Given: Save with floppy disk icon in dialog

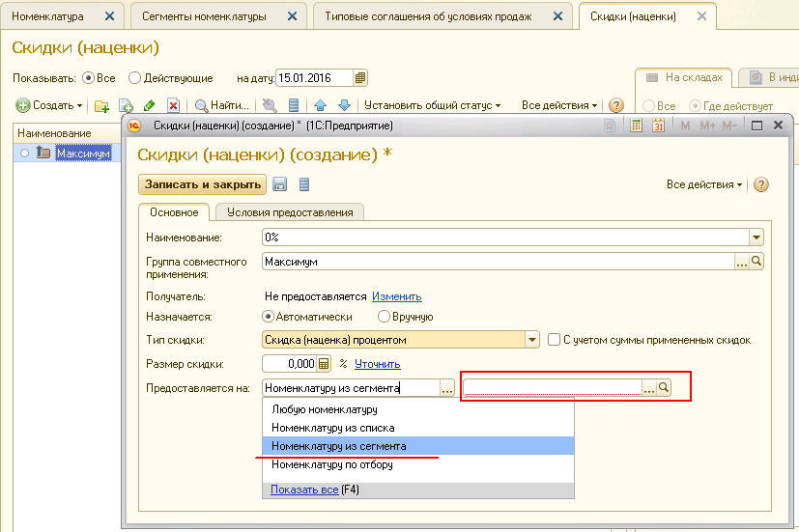Looking at the screenshot, I should click(280, 184).
